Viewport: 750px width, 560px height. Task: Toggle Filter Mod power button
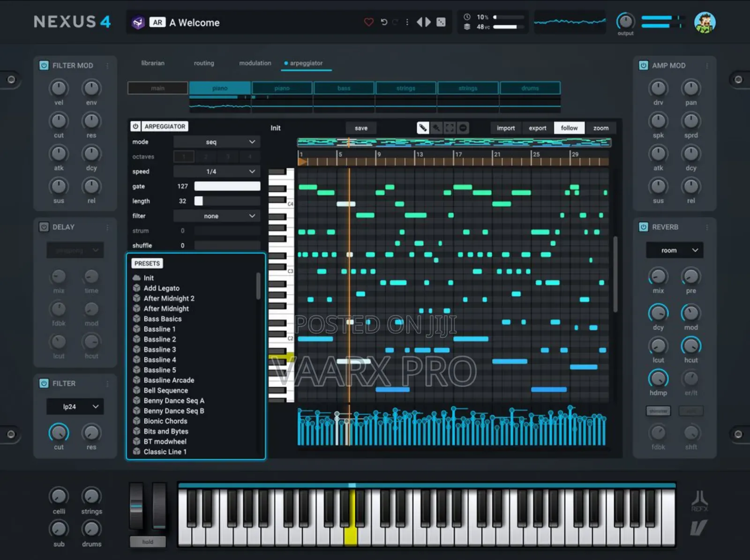tap(44, 66)
